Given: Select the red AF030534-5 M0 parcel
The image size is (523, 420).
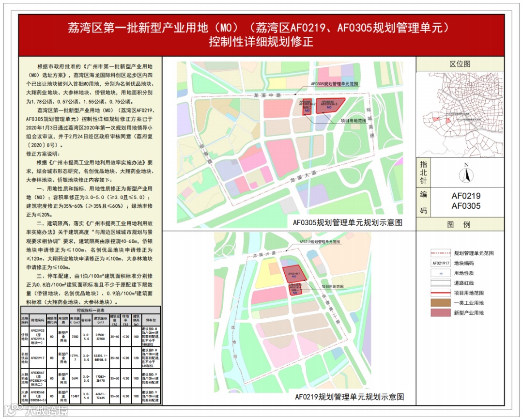Looking at the screenshot, I should pos(328,106).
